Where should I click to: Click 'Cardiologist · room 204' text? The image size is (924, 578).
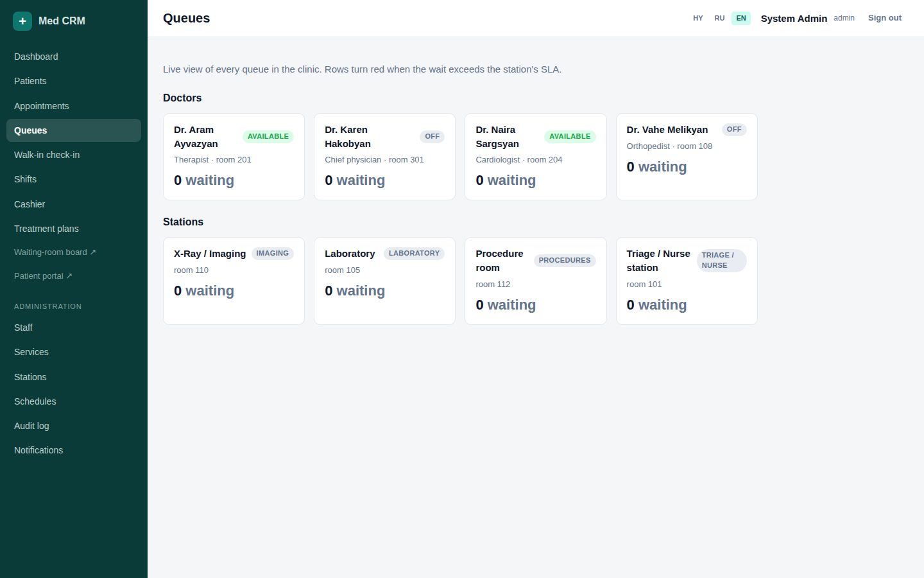click(518, 159)
